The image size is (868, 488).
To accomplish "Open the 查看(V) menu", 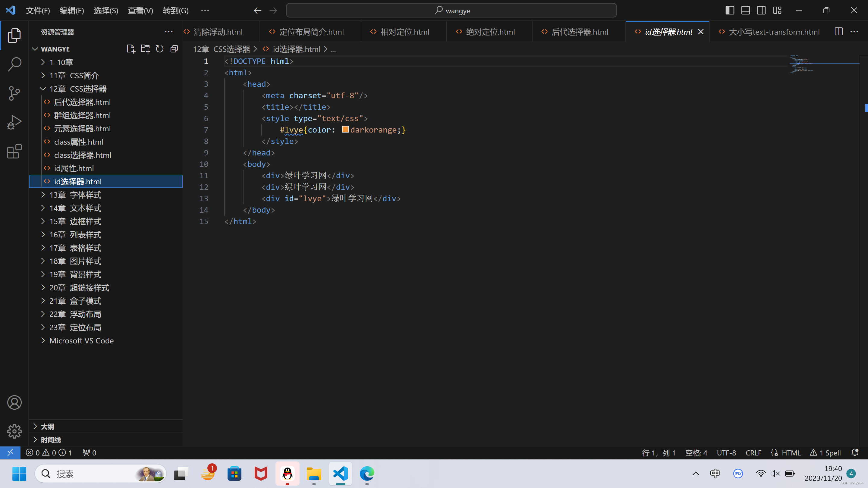I will (x=140, y=11).
